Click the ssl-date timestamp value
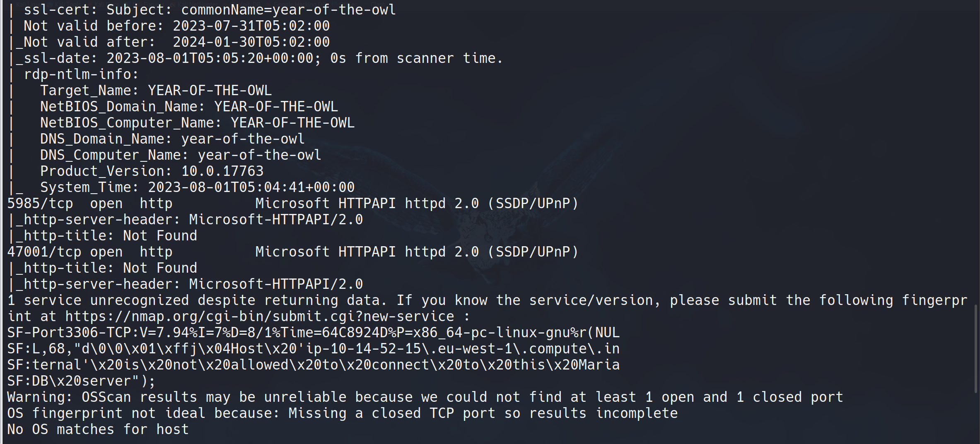 coord(213,58)
